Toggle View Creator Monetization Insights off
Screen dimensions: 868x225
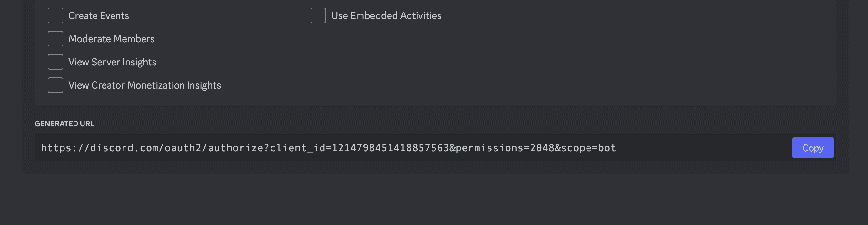(55, 85)
